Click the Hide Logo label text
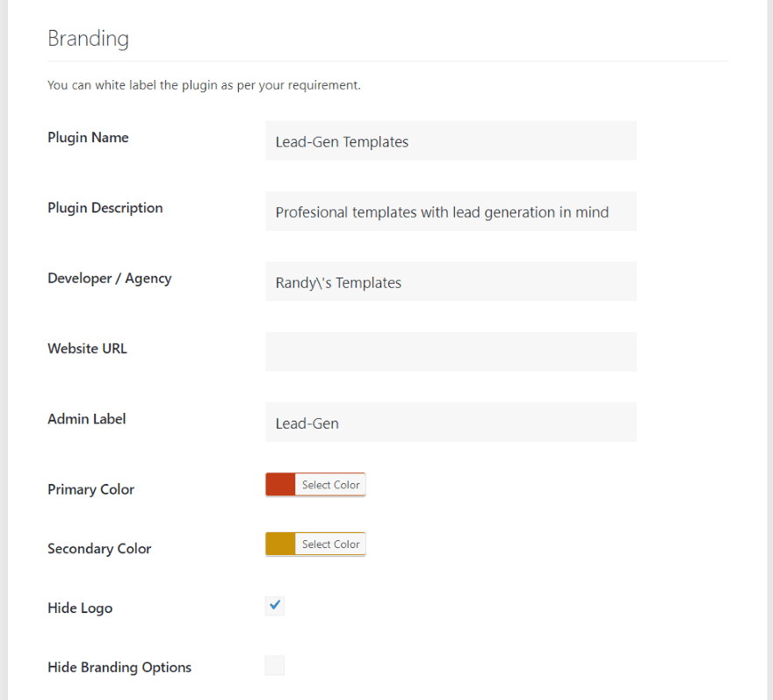 coord(80,609)
